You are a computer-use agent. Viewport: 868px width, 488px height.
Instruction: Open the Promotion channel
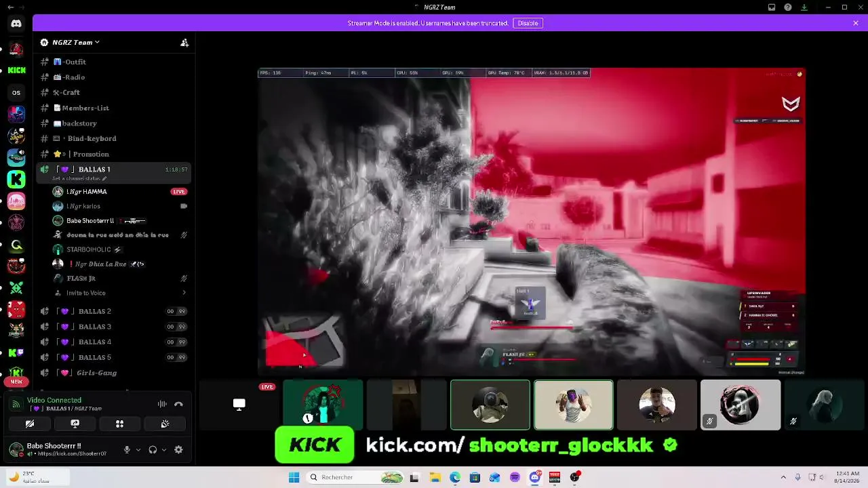[x=114, y=154]
